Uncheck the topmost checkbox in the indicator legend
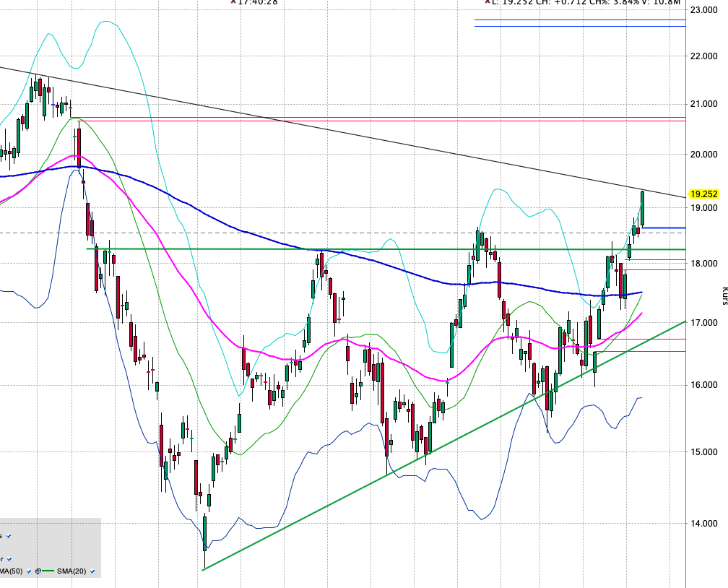Image resolution: width=728 pixels, height=588 pixels. coord(9,536)
